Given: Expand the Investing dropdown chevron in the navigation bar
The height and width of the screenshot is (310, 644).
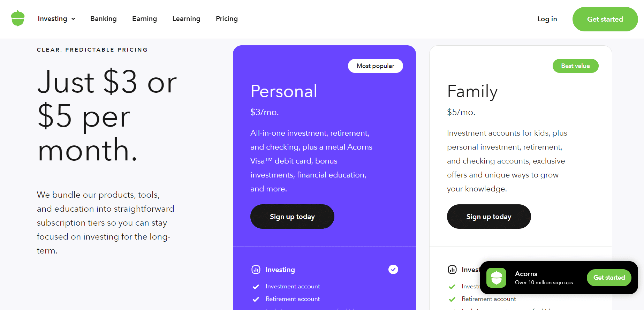Looking at the screenshot, I should click(73, 19).
